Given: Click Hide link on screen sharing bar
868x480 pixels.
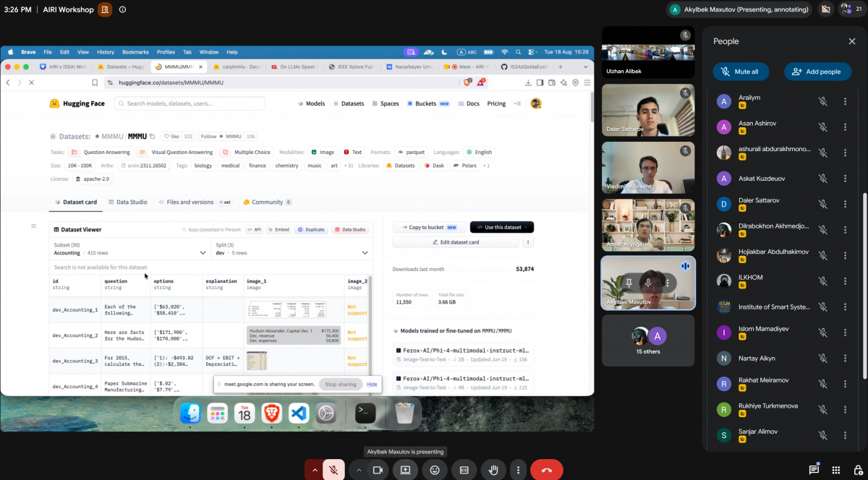Looking at the screenshot, I should (x=372, y=384).
